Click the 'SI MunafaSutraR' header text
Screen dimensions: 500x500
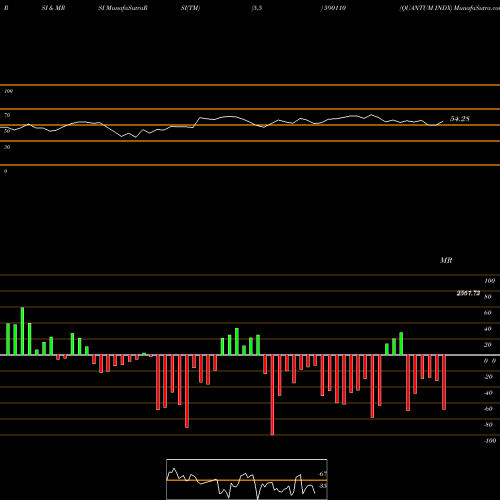tap(123, 8)
